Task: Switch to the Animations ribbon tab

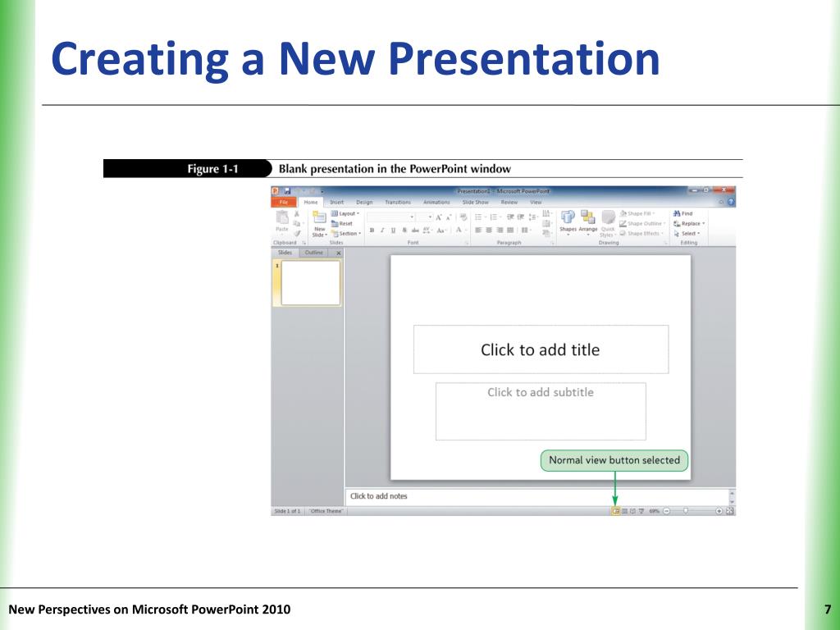Action: pos(436,202)
